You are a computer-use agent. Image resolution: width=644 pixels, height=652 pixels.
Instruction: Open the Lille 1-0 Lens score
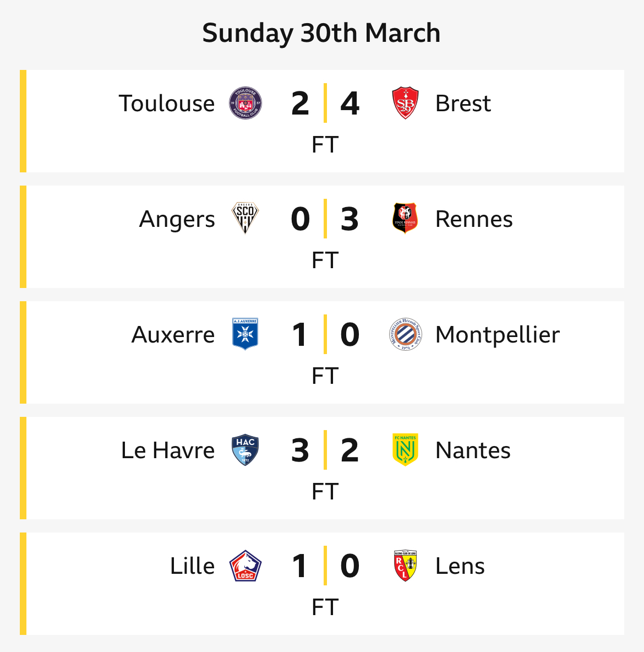(325, 566)
